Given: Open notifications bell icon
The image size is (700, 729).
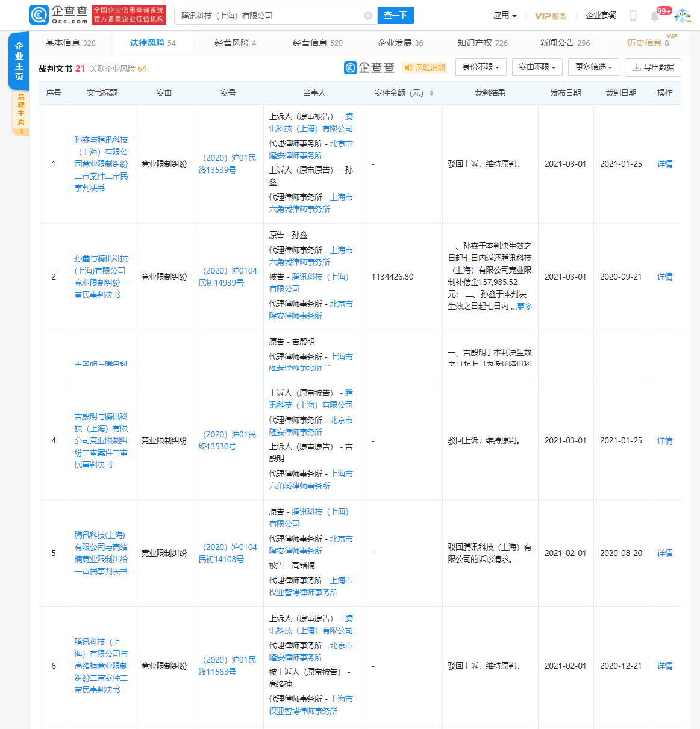Looking at the screenshot, I should point(655,16).
